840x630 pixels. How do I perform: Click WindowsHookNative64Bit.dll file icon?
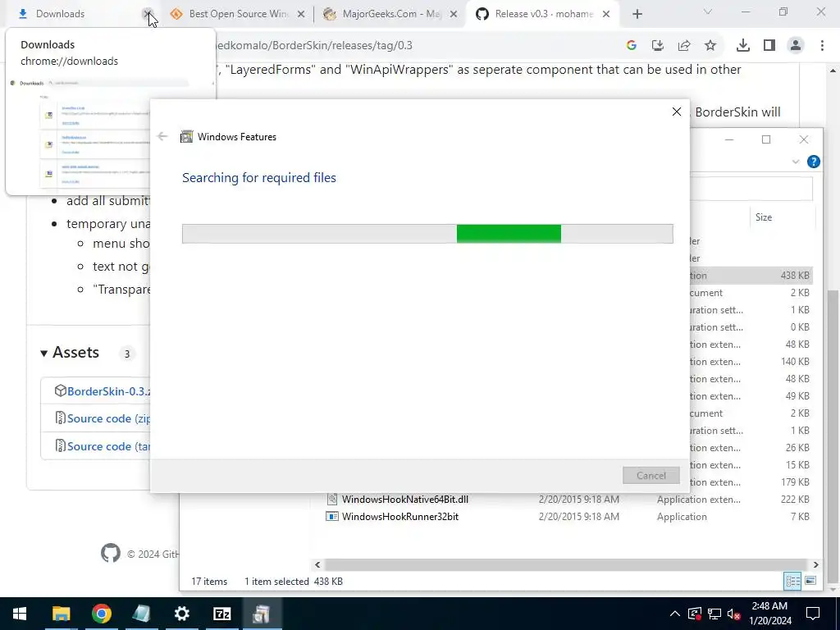coord(332,500)
